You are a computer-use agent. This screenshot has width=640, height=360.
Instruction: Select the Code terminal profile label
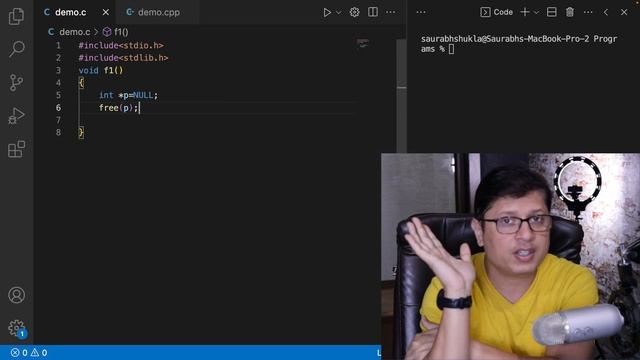click(497, 12)
